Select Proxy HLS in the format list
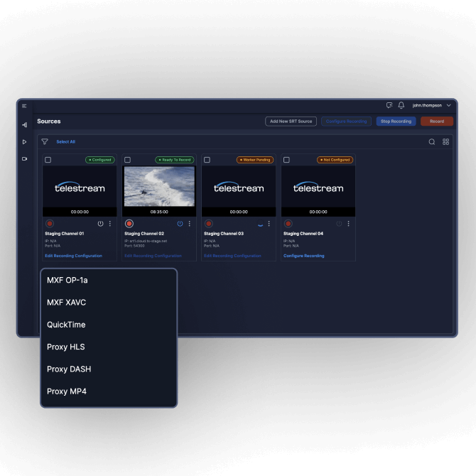Screen dimensions: 476x476 coord(66,347)
